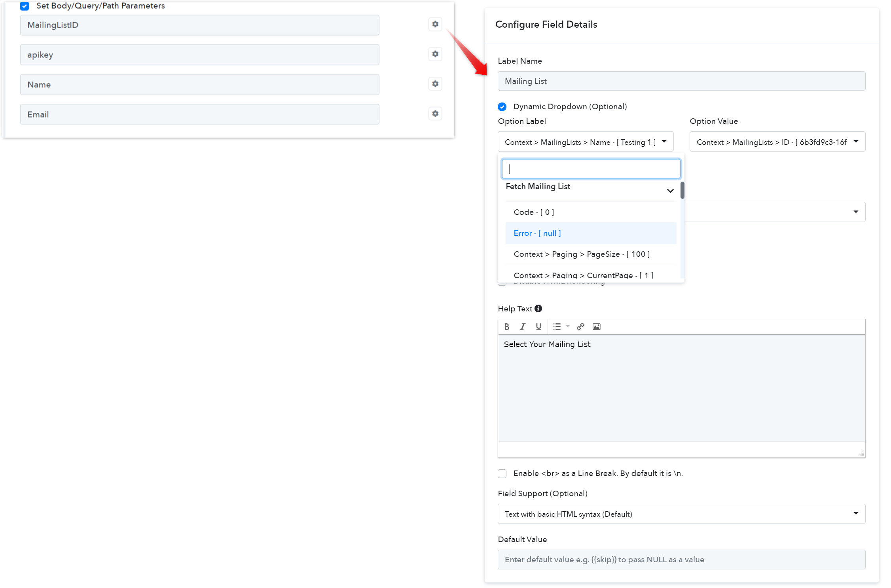Click the MailingListID parameter field
The height and width of the screenshot is (588, 891).
[200, 25]
